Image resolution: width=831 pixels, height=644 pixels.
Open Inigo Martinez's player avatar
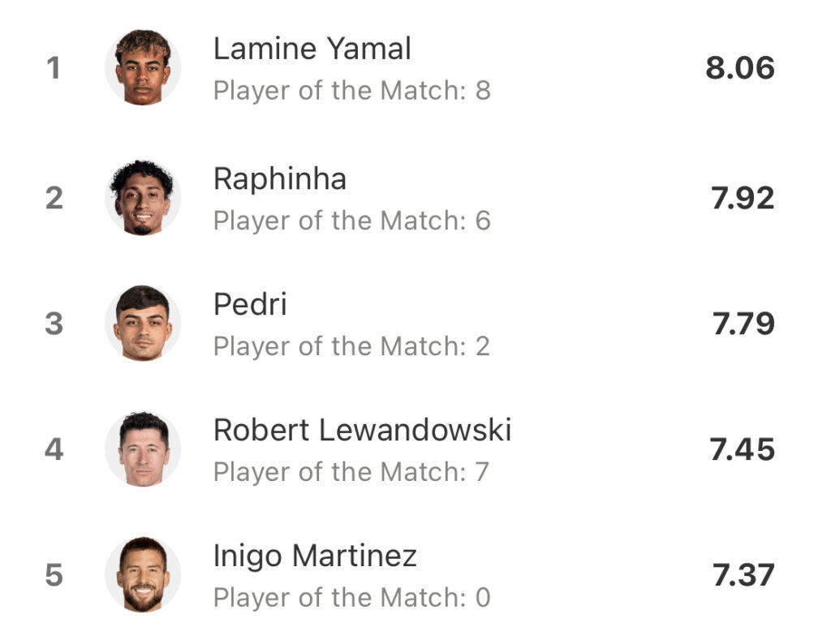click(143, 574)
